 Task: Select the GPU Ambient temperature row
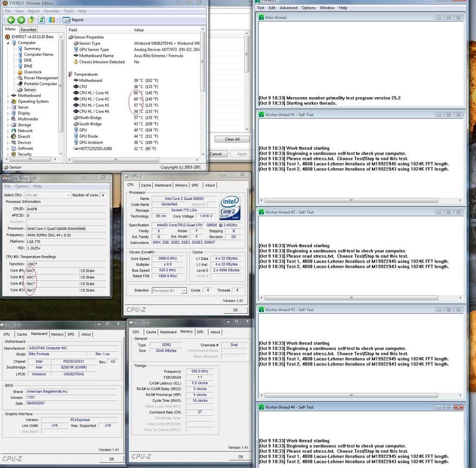coord(133,142)
